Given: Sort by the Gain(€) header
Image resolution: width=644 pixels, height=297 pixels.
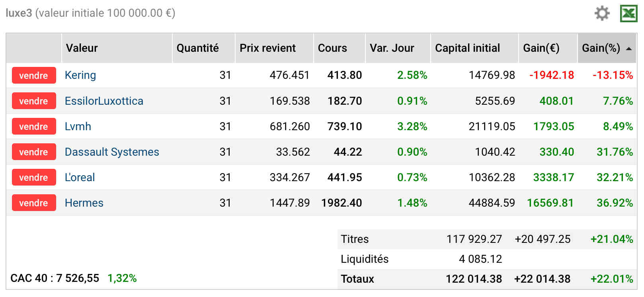Looking at the screenshot, I should (x=548, y=48).
